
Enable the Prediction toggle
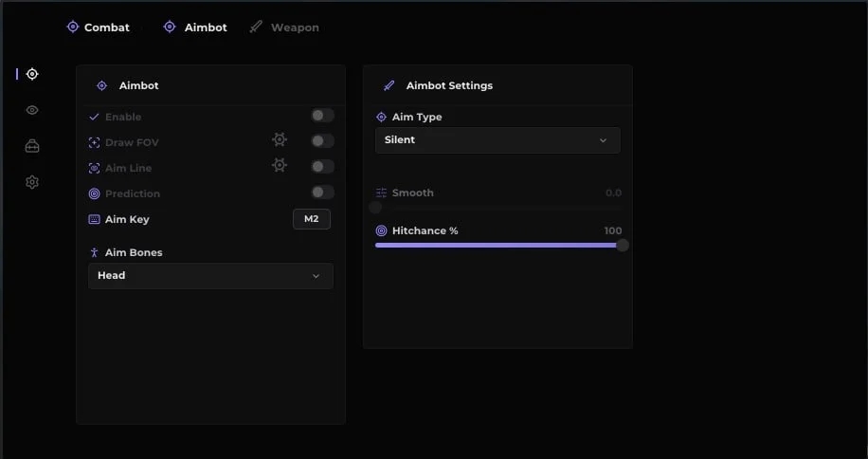tap(322, 193)
